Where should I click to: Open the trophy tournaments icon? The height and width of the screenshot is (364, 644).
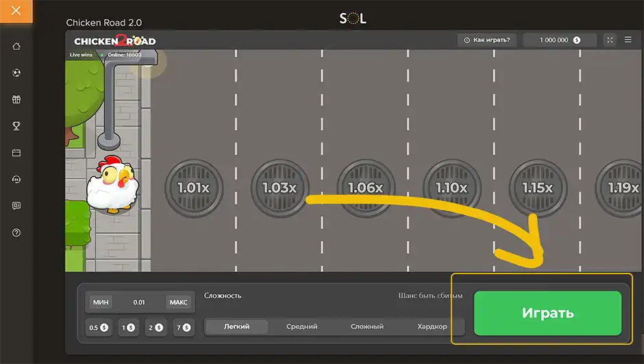[16, 125]
